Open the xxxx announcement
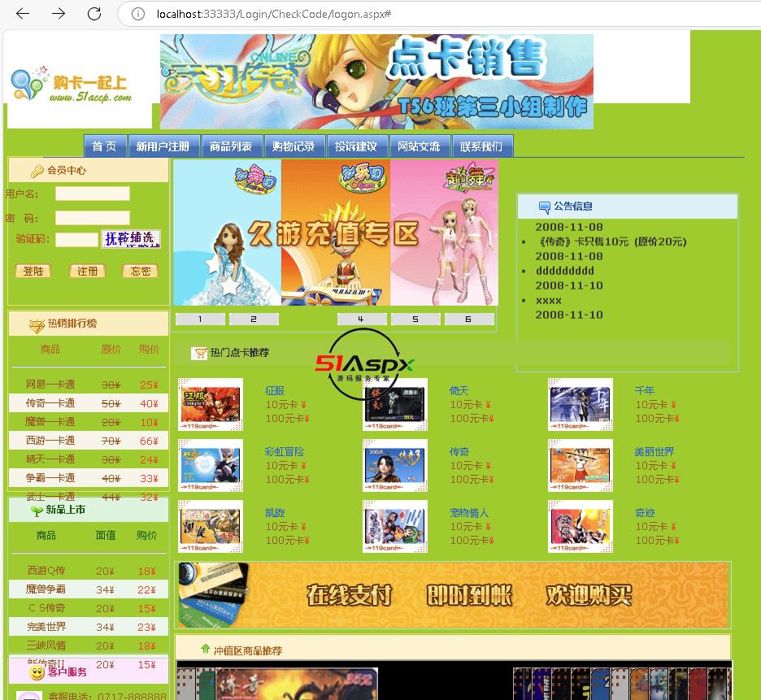This screenshot has height=700, width=761. coord(549,301)
